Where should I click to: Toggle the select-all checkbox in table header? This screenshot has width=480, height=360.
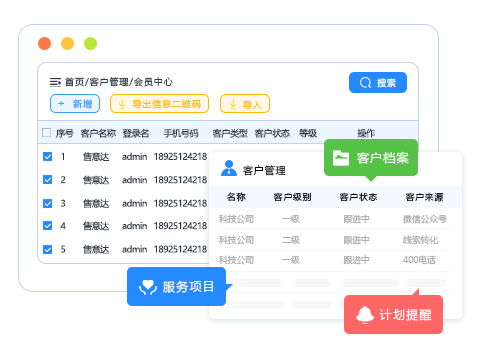[x=47, y=133]
